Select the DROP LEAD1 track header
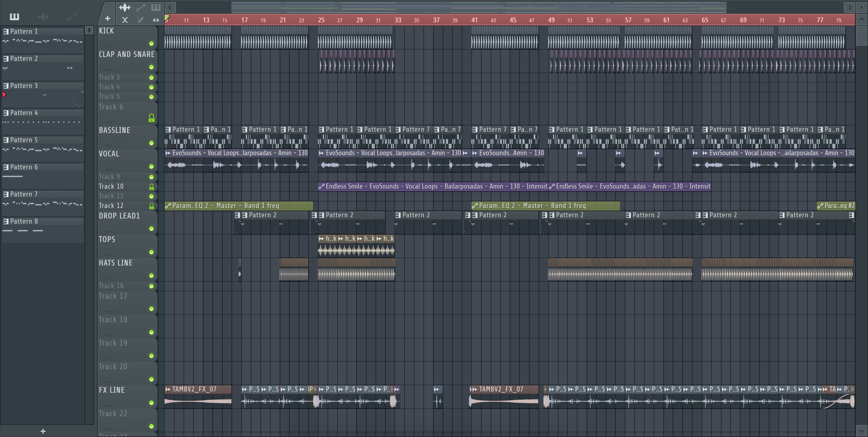The width and height of the screenshot is (868, 437). point(127,222)
